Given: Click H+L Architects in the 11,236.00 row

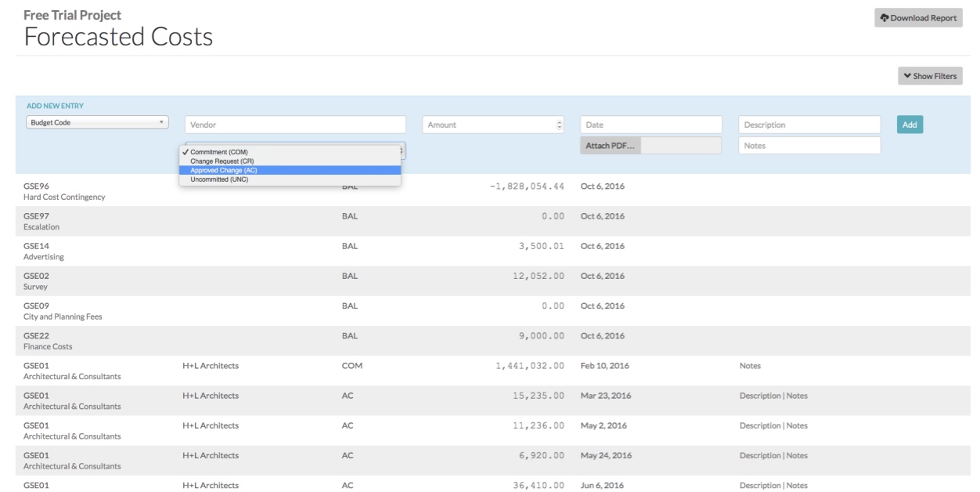Looking at the screenshot, I should click(x=211, y=425).
